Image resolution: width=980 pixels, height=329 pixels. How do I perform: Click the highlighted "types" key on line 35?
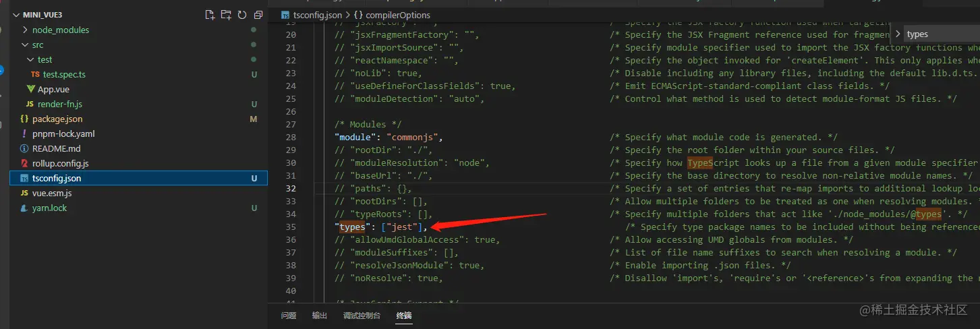352,227
